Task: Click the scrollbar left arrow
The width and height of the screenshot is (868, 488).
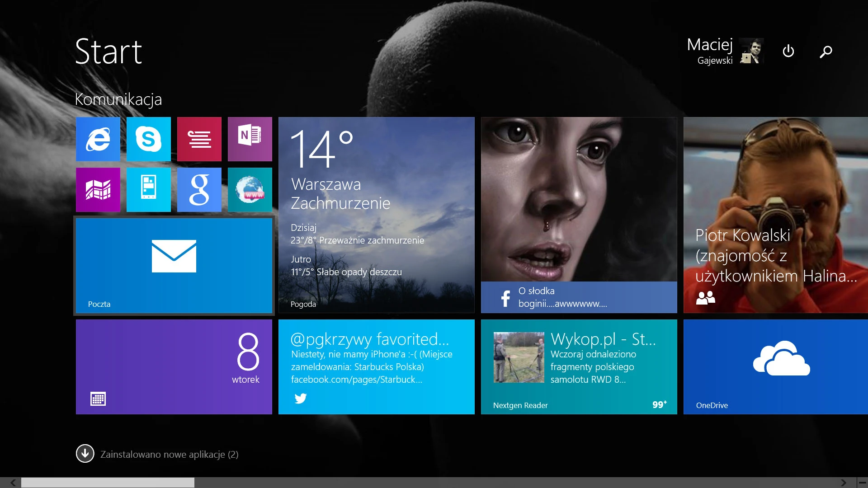Action: pos(13,483)
